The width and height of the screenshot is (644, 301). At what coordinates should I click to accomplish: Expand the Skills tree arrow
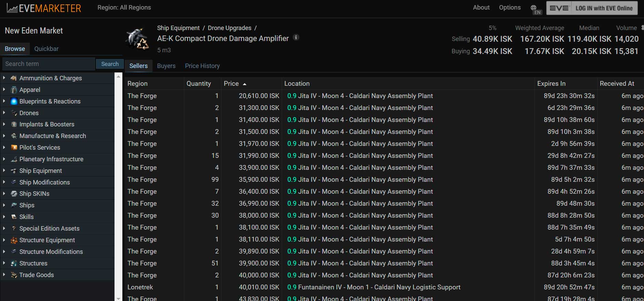point(4,217)
